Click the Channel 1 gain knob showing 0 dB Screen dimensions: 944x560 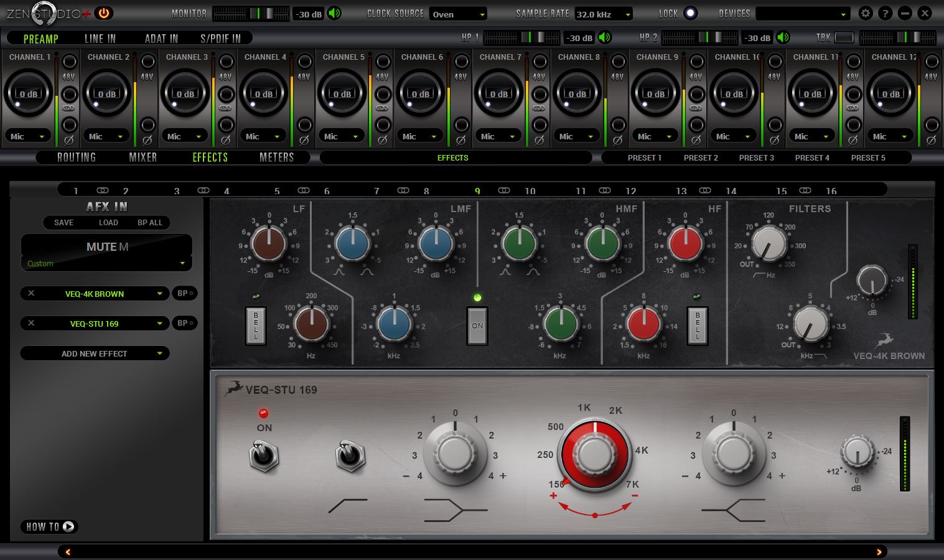click(x=29, y=93)
